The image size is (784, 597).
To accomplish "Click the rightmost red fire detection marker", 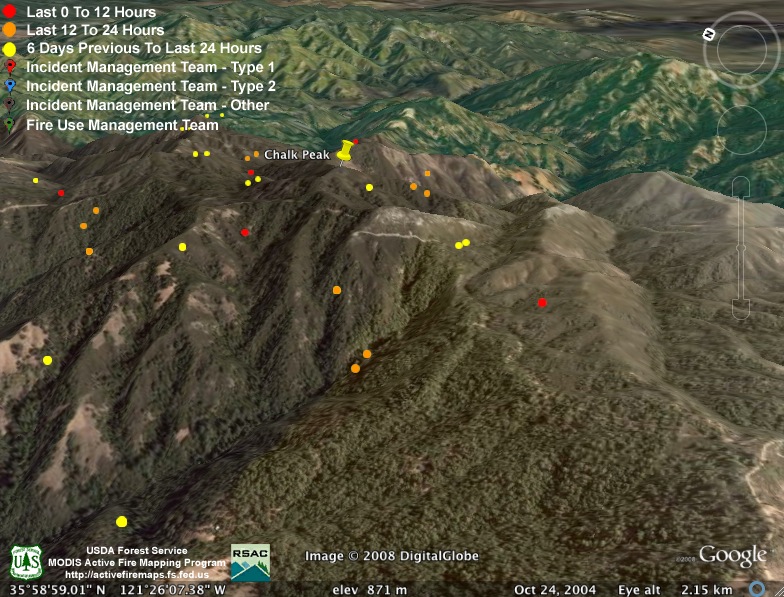I will [x=542, y=303].
